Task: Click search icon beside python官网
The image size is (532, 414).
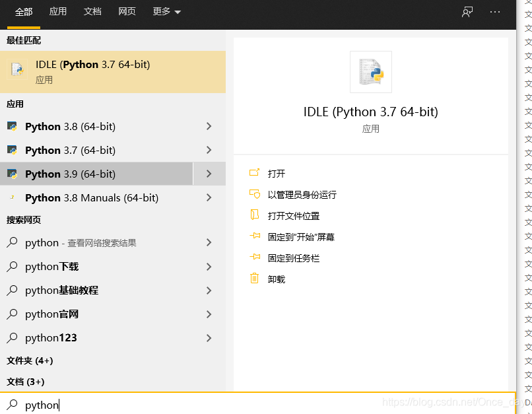Action: pos(13,314)
